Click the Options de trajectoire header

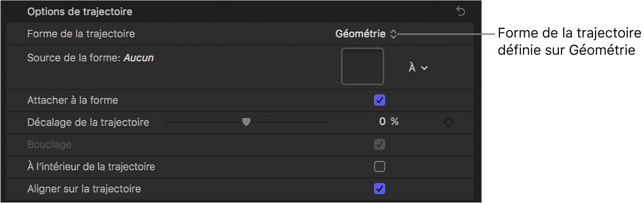point(80,11)
